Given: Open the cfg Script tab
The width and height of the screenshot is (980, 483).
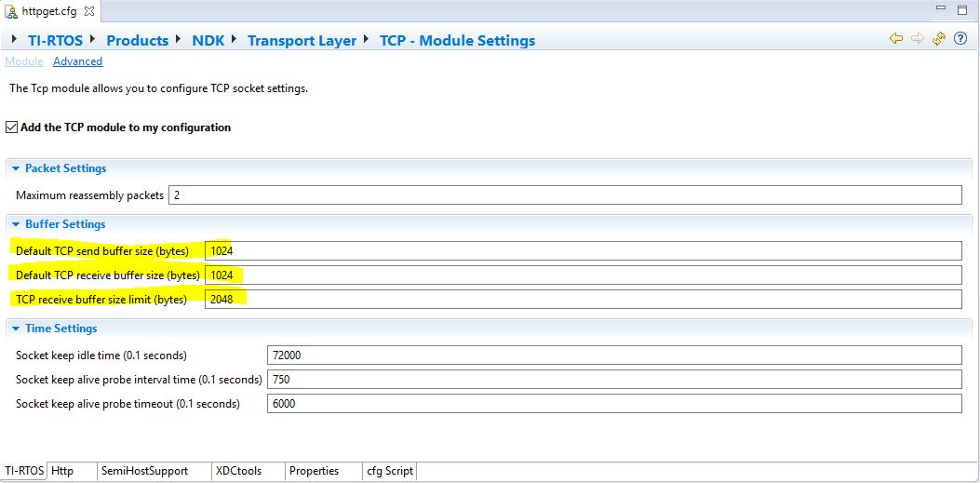Looking at the screenshot, I should 390,471.
